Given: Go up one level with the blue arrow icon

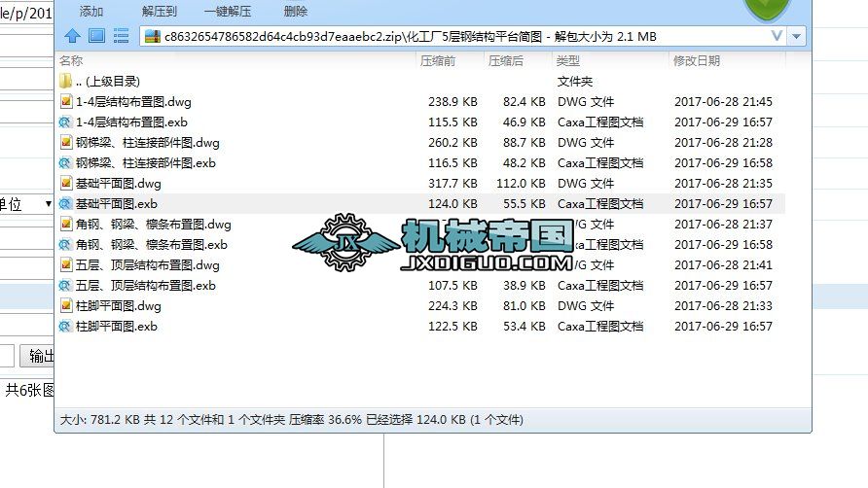Looking at the screenshot, I should tap(73, 36).
